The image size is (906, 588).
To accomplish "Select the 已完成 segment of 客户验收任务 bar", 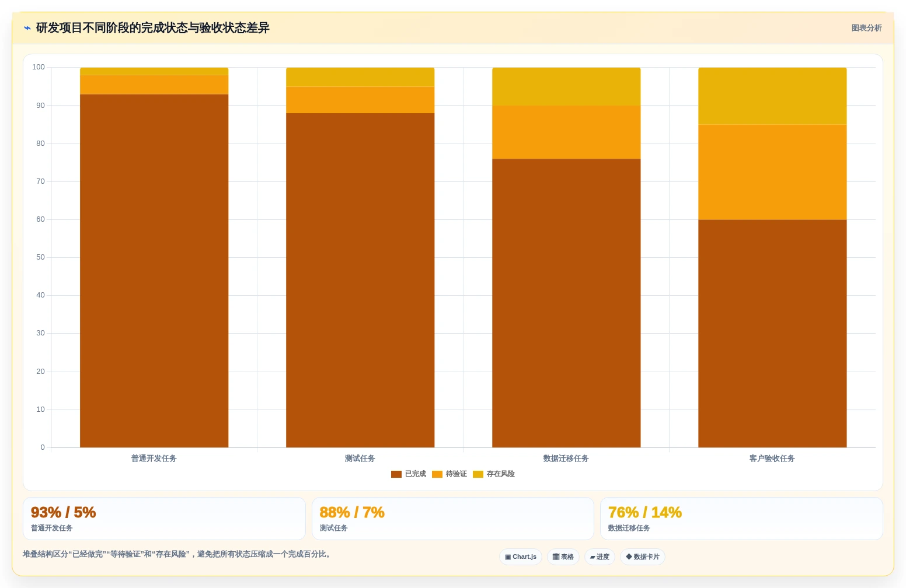I will (772, 334).
